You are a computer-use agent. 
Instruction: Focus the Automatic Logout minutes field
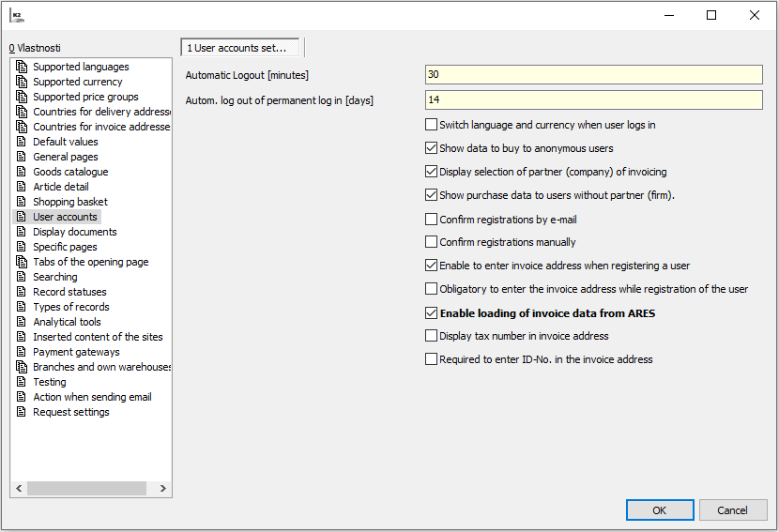[x=593, y=75]
